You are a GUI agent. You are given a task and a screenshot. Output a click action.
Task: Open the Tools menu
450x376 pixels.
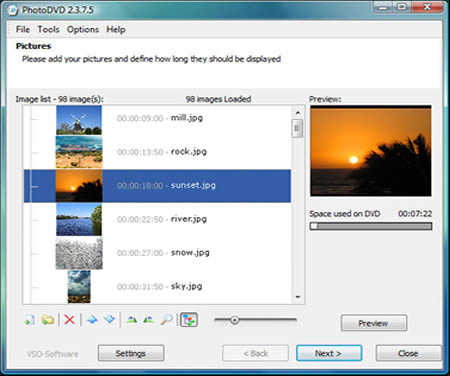pyautogui.click(x=48, y=29)
